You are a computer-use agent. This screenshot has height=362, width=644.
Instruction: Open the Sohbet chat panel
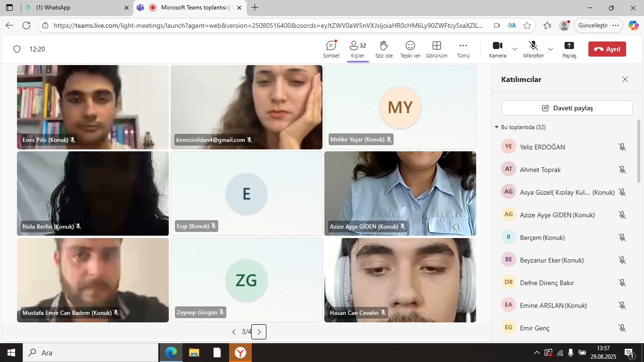(x=331, y=49)
